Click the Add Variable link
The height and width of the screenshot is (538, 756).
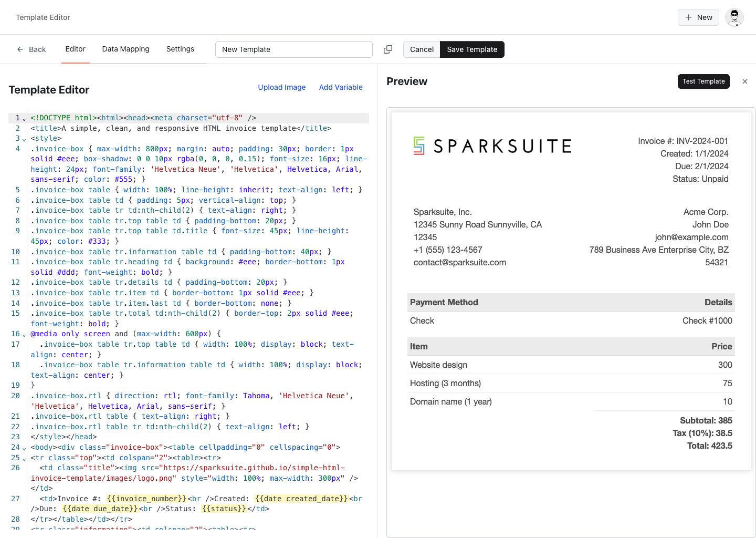click(341, 87)
